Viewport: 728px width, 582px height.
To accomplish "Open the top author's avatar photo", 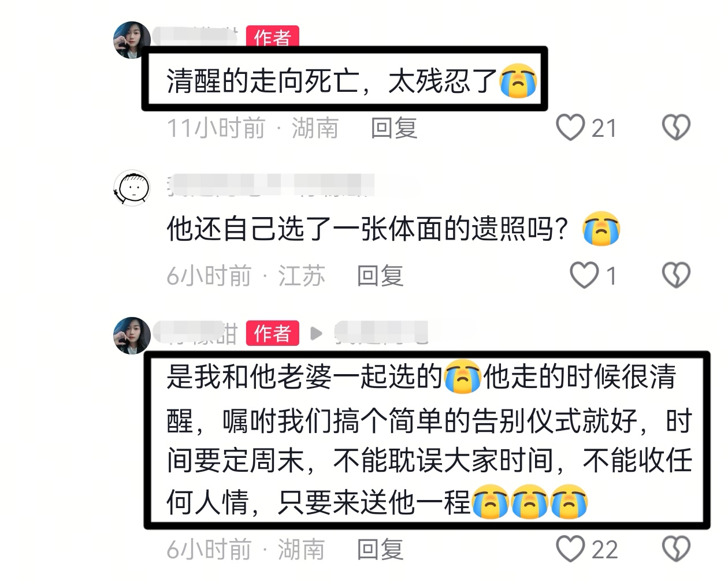I will pyautogui.click(x=132, y=40).
